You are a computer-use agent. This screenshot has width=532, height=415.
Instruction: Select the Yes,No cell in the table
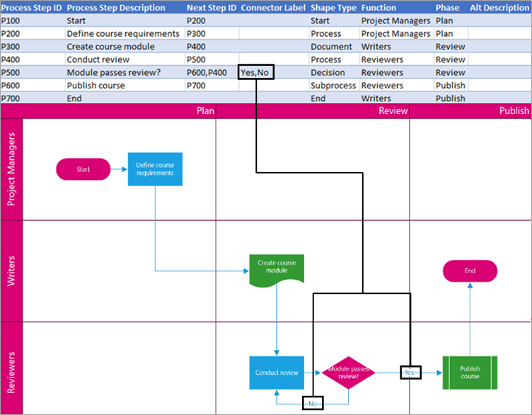[x=255, y=72]
